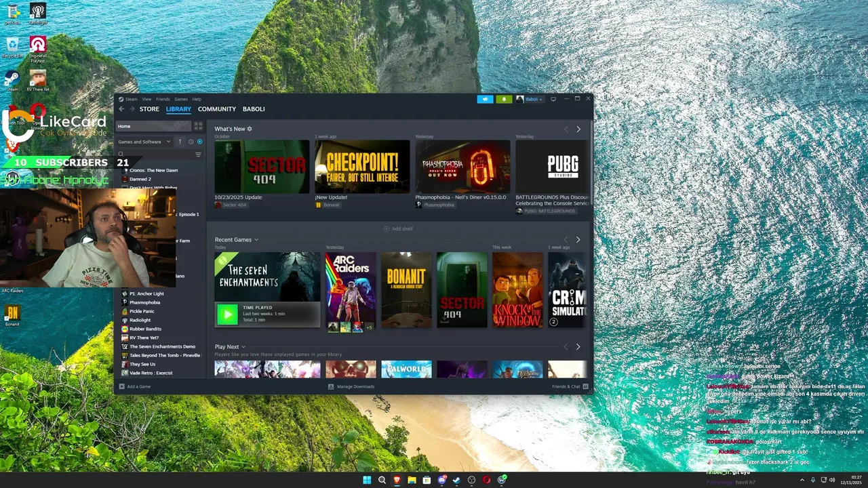Toggle the ready-to-play filter icon
Screen dimensions: 868x488
pyautogui.click(x=199, y=142)
